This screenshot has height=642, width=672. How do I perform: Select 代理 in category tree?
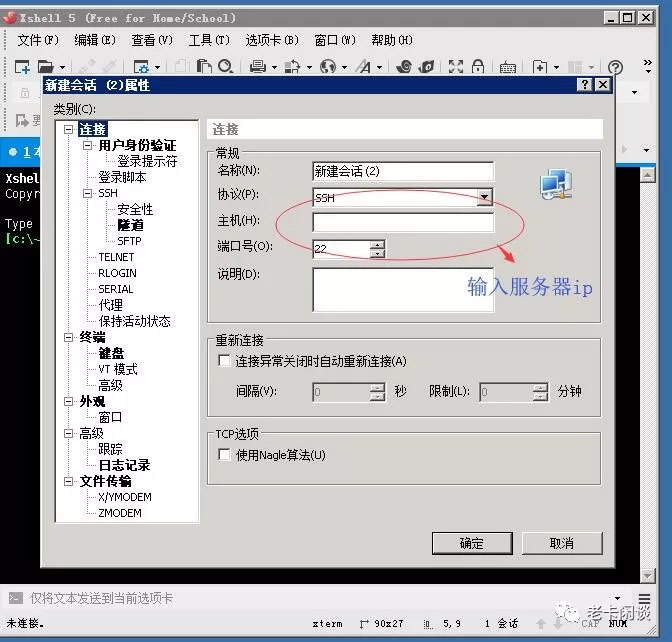tap(111, 305)
